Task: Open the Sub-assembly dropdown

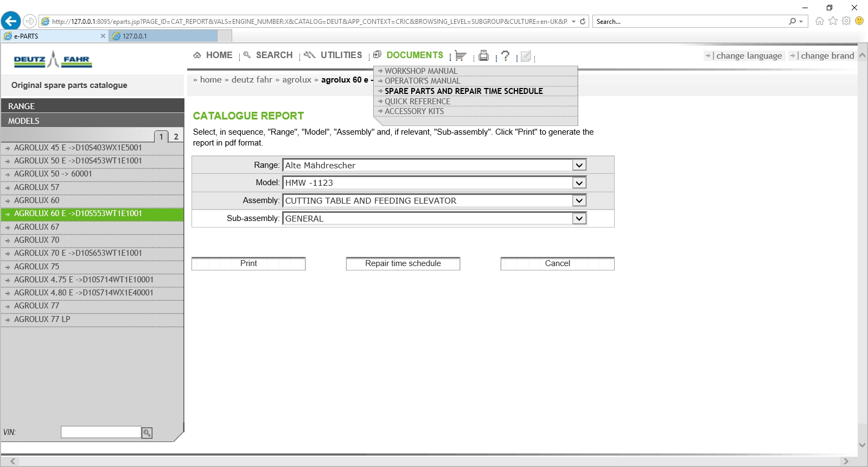Action: click(x=579, y=218)
